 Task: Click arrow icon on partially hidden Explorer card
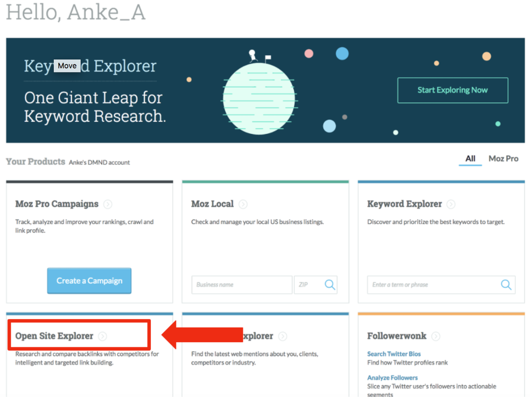pyautogui.click(x=283, y=336)
